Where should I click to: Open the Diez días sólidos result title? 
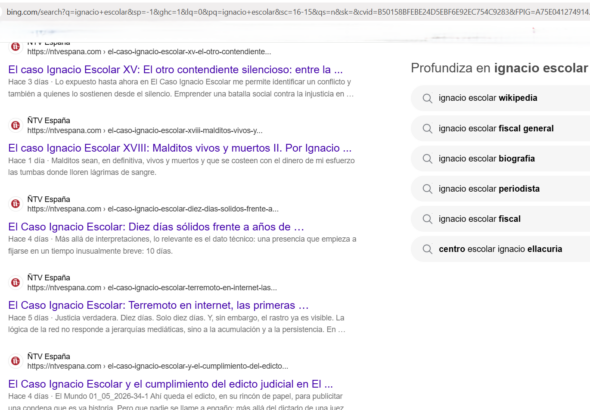[156, 227]
